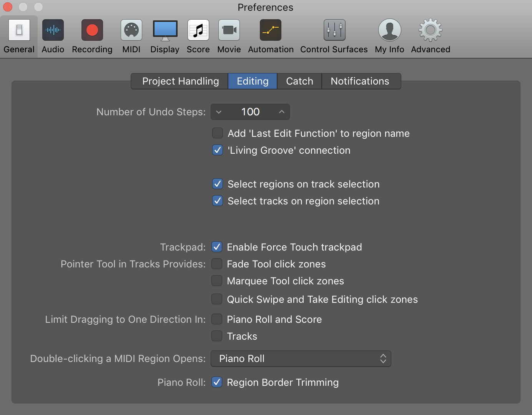Select the Recording preferences icon
This screenshot has width=532, height=415.
pyautogui.click(x=92, y=35)
